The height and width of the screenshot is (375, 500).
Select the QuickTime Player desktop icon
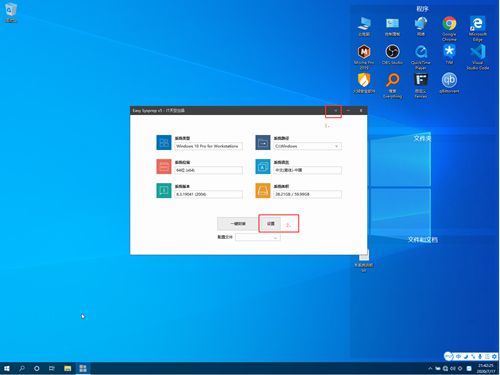[x=421, y=57]
